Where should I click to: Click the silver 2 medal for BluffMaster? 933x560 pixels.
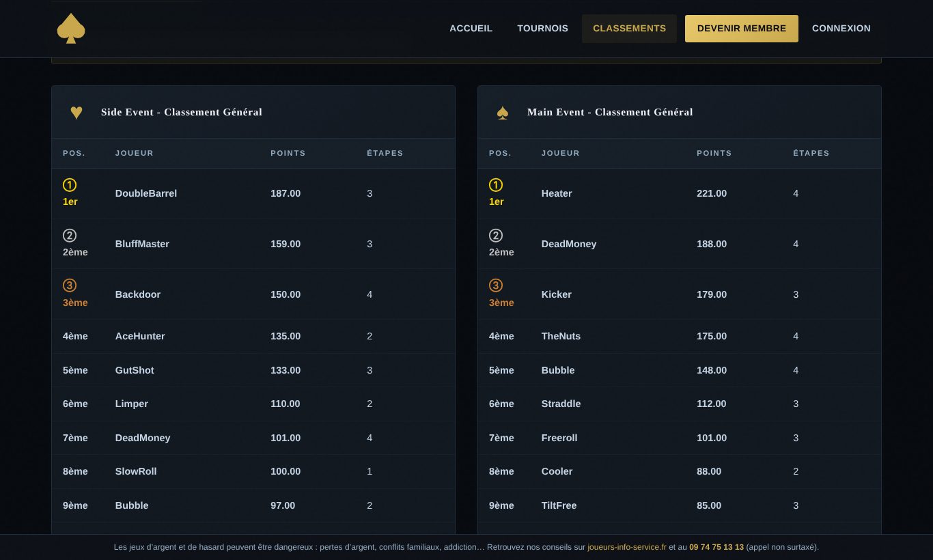pyautogui.click(x=70, y=236)
